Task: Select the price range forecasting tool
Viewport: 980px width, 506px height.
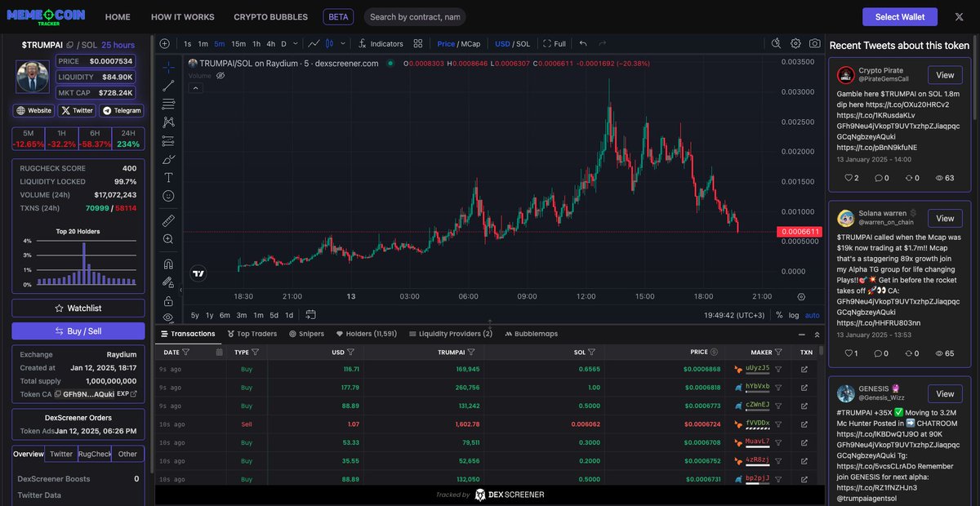Action: 168,140
